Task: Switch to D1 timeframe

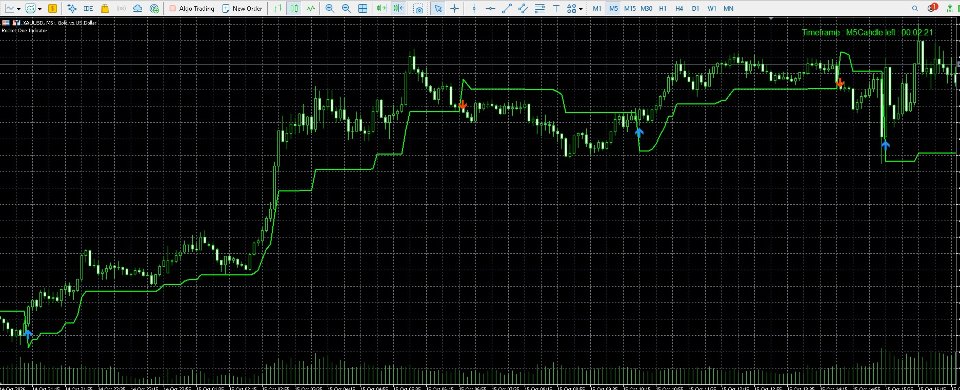Action: 696,9
